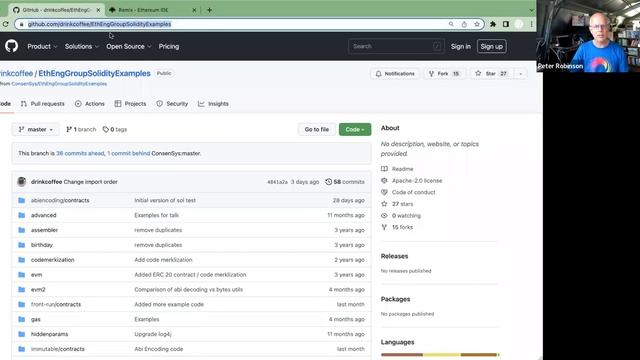
Task: Close the GitHub browser tab
Action: pyautogui.click(x=98, y=10)
